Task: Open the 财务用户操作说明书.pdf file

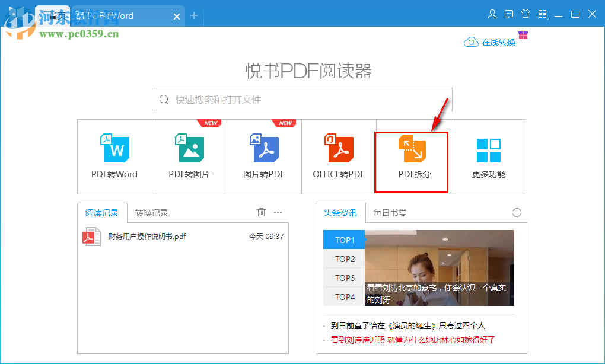Action: pyautogui.click(x=147, y=235)
